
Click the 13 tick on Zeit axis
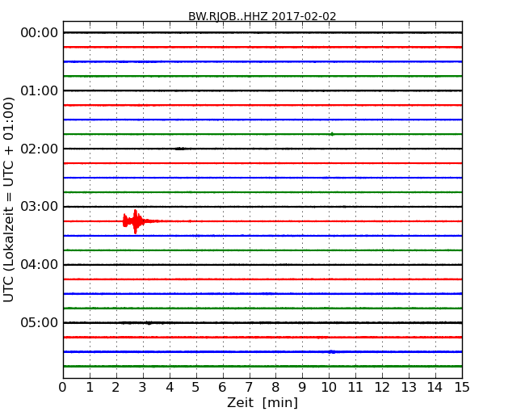tap(409, 388)
